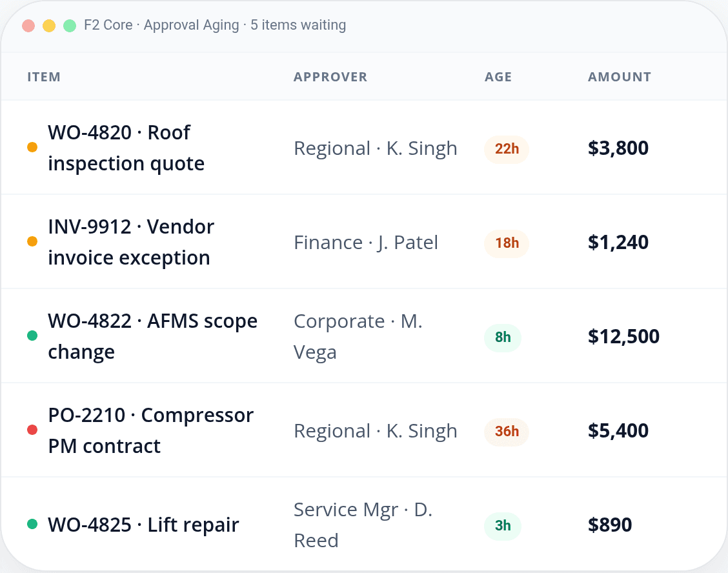Image resolution: width=728 pixels, height=573 pixels.
Task: Select the green status dot for WO-4822
Action: [32, 336]
